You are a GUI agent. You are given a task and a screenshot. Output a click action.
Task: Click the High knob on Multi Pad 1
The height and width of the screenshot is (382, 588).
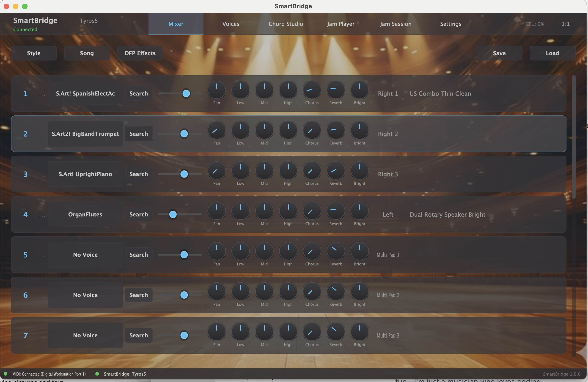point(288,251)
